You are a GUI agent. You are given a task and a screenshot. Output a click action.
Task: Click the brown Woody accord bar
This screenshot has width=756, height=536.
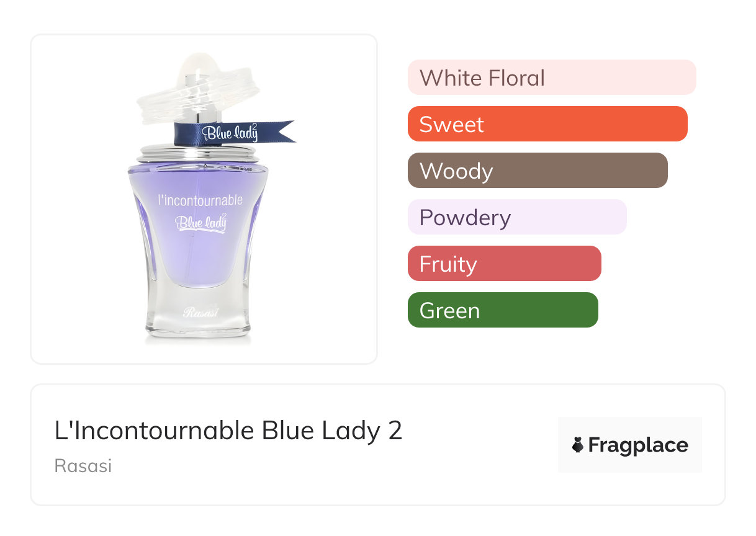pyautogui.click(x=537, y=171)
